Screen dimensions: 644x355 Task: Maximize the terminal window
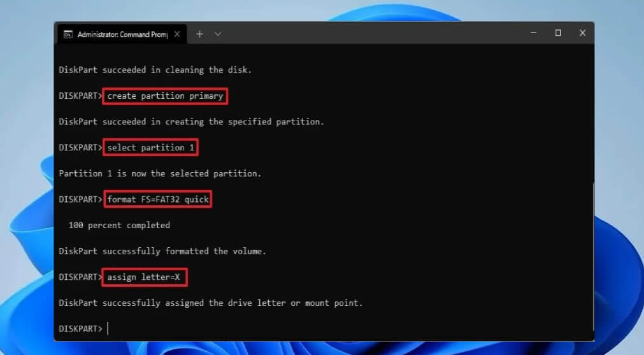coord(558,33)
